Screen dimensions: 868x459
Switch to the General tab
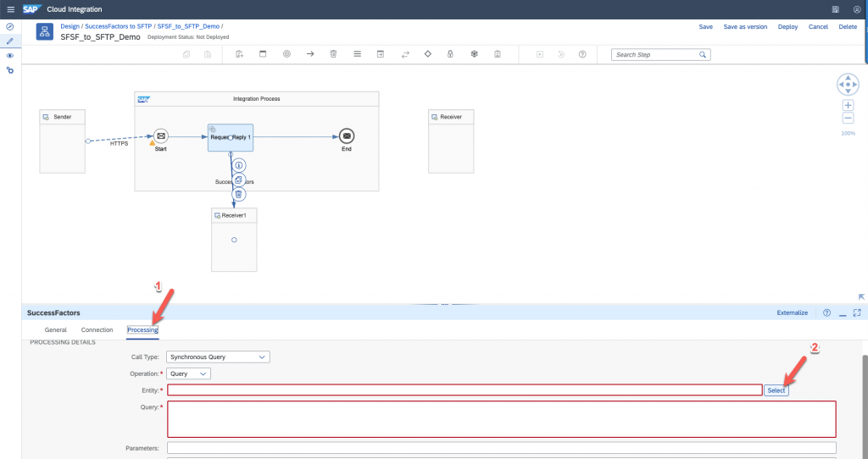(55, 329)
